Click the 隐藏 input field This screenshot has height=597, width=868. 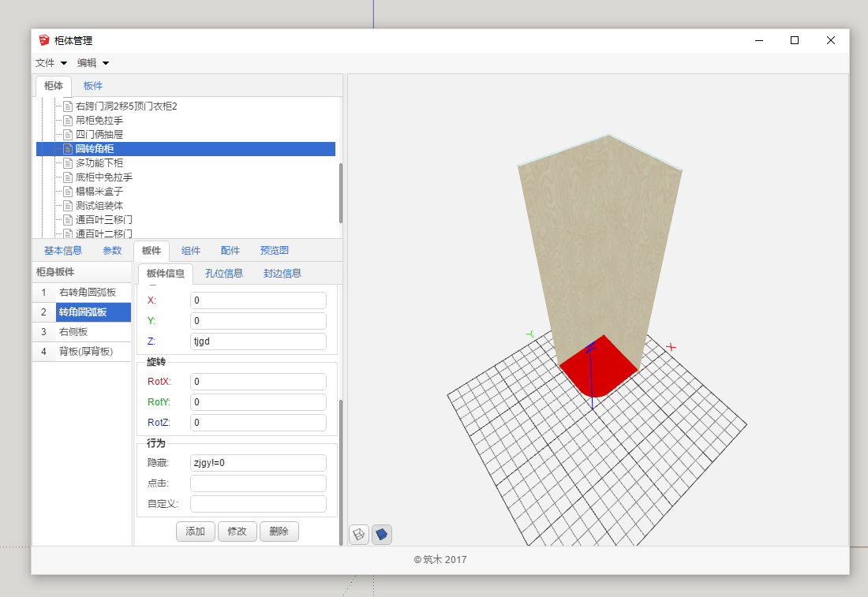tap(258, 463)
